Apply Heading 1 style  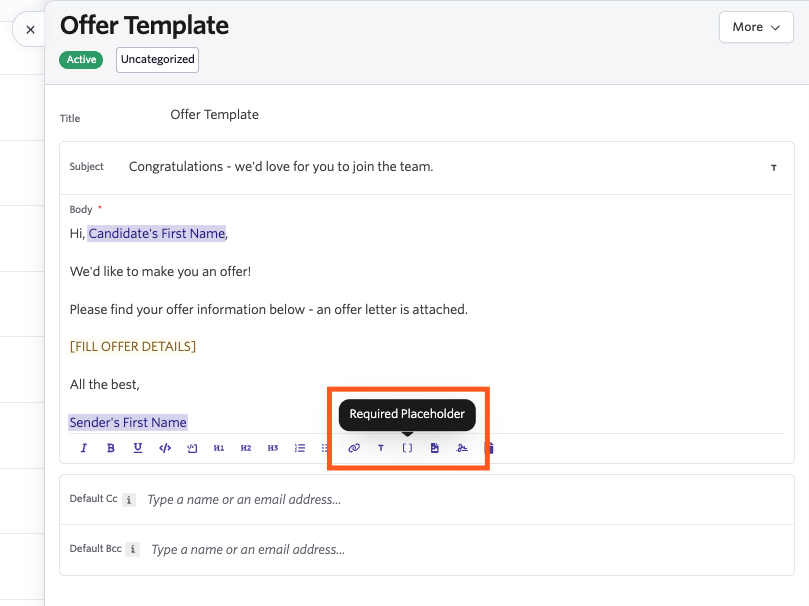click(x=219, y=448)
